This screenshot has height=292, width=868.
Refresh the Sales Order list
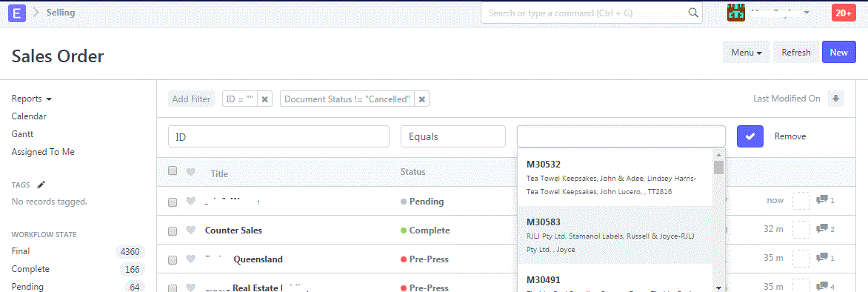tap(796, 53)
